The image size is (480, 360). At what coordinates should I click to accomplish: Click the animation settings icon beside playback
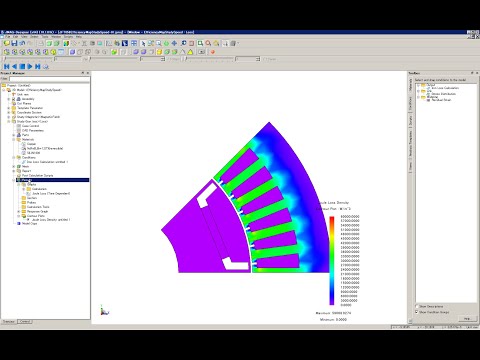45,66
